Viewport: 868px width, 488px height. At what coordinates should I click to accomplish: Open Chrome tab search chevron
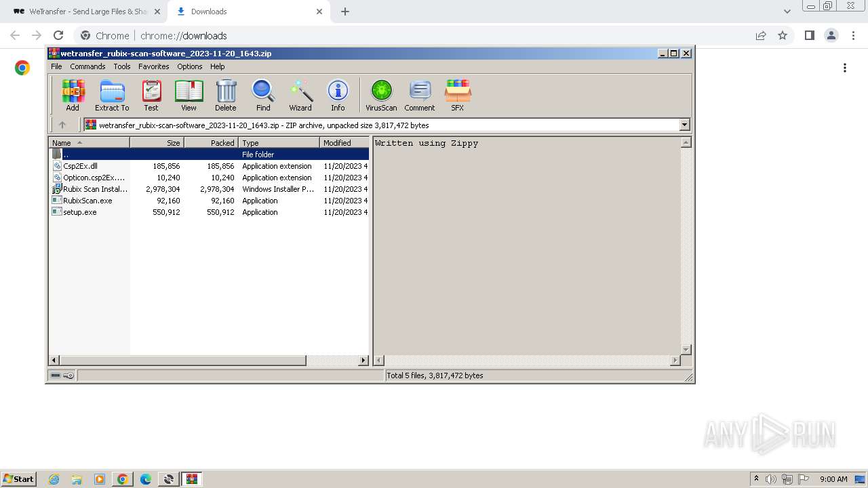(787, 12)
